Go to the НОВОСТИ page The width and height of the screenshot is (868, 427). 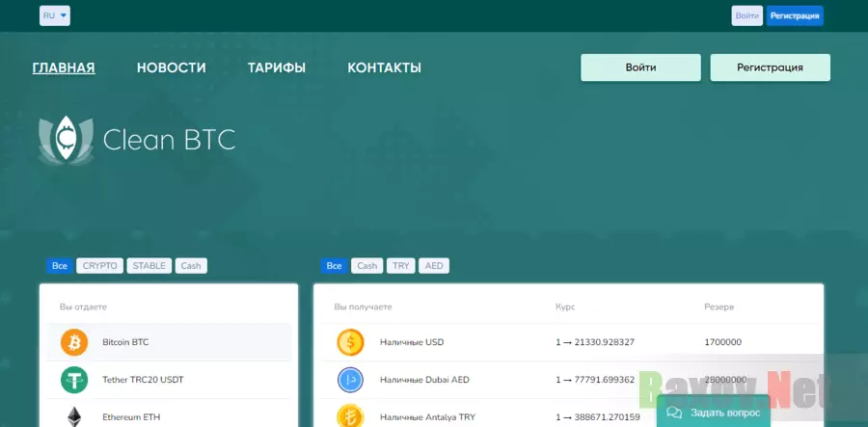click(x=172, y=68)
